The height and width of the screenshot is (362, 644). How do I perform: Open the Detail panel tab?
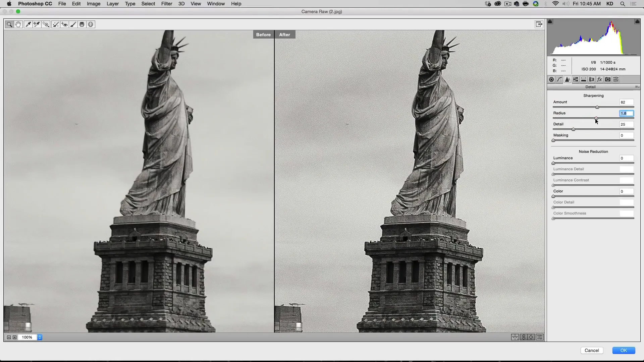[x=568, y=79]
